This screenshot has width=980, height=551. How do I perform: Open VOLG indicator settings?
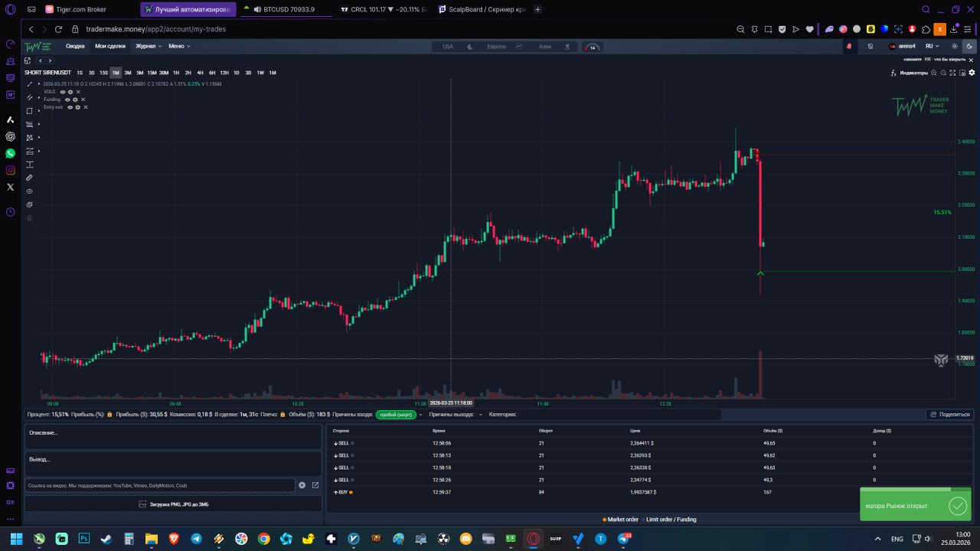tap(70, 92)
